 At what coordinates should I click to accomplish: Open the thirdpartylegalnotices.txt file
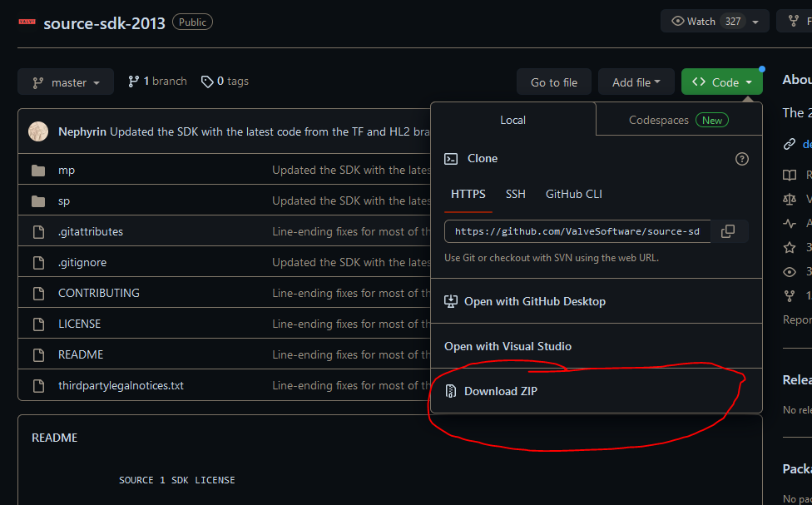(121, 385)
